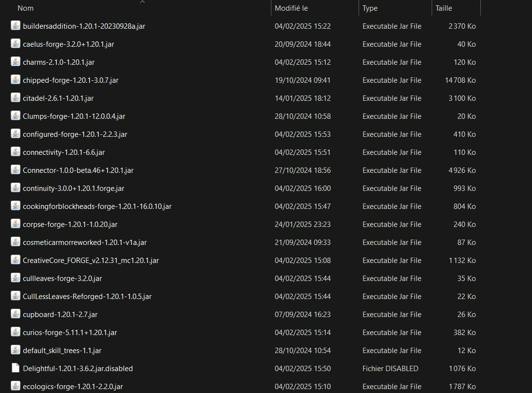532x393 pixels.
Task: Click the jar icon next to charms-2.1.0-1.20.1.jar
Action: click(x=15, y=62)
